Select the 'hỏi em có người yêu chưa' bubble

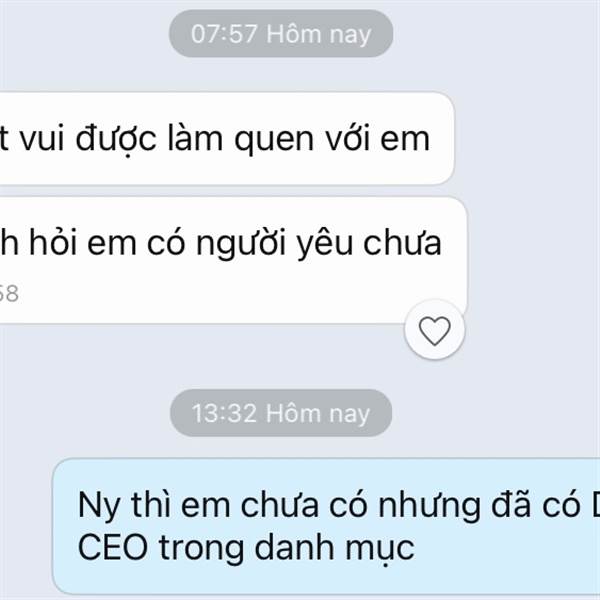[233, 260]
